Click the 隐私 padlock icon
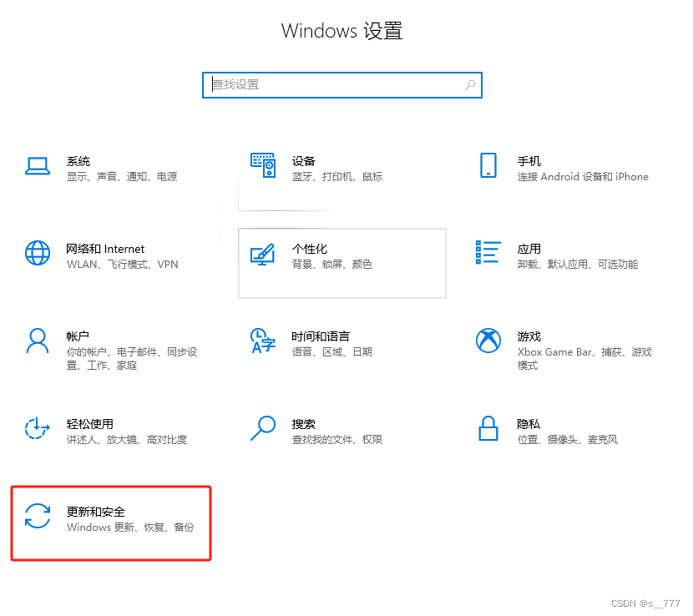693x616 pixels. click(x=488, y=428)
